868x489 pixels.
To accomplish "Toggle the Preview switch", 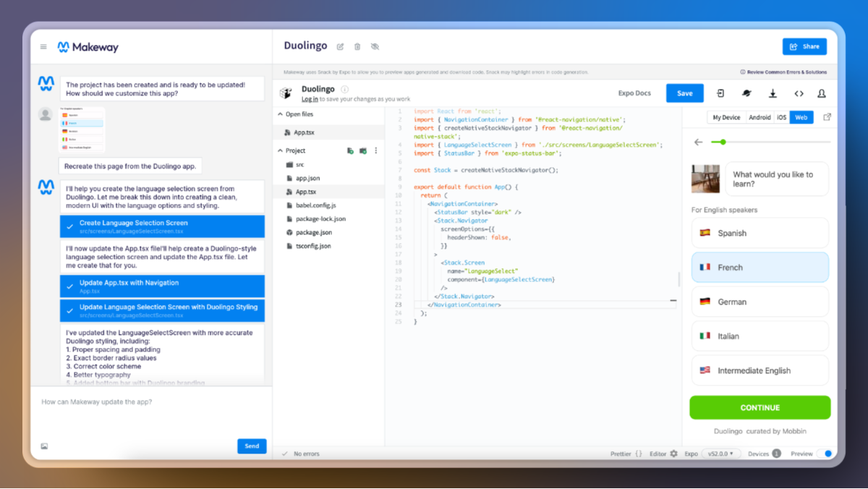I will pos(825,454).
